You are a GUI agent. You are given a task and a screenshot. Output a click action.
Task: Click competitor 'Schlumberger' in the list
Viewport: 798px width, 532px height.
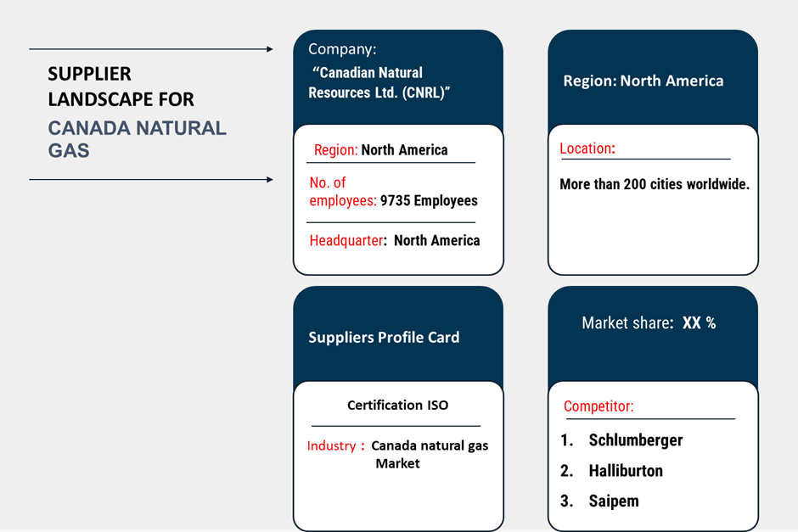636,440
